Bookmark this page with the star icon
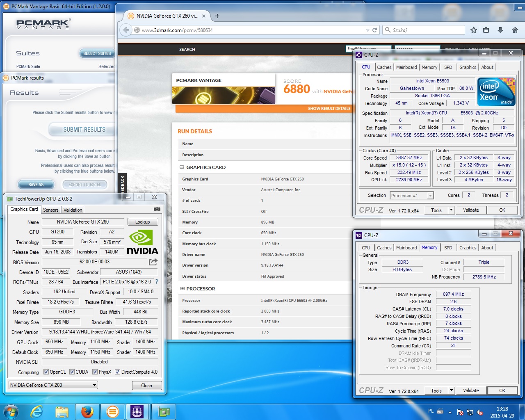The width and height of the screenshot is (525, 420). [474, 30]
